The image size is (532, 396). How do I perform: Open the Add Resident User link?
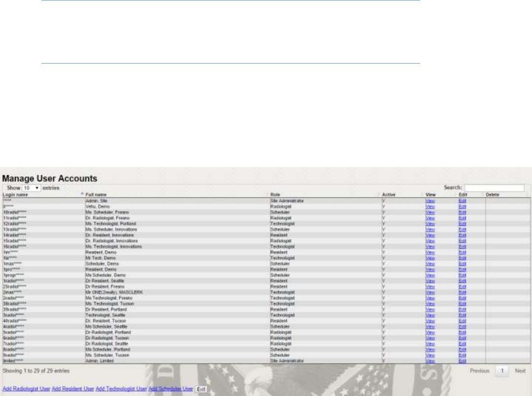pos(72,389)
